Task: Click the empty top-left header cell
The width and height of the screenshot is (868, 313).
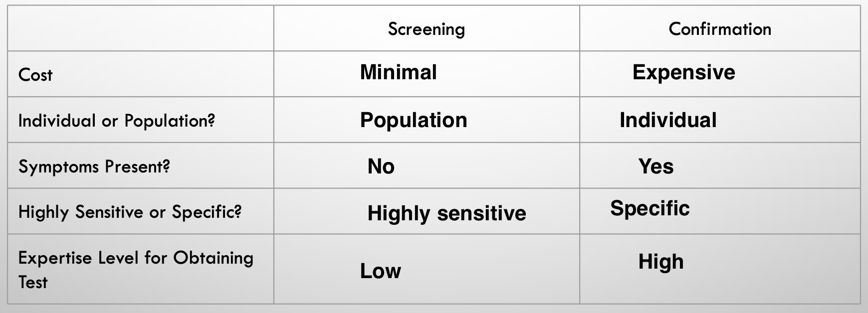Action: (141, 28)
